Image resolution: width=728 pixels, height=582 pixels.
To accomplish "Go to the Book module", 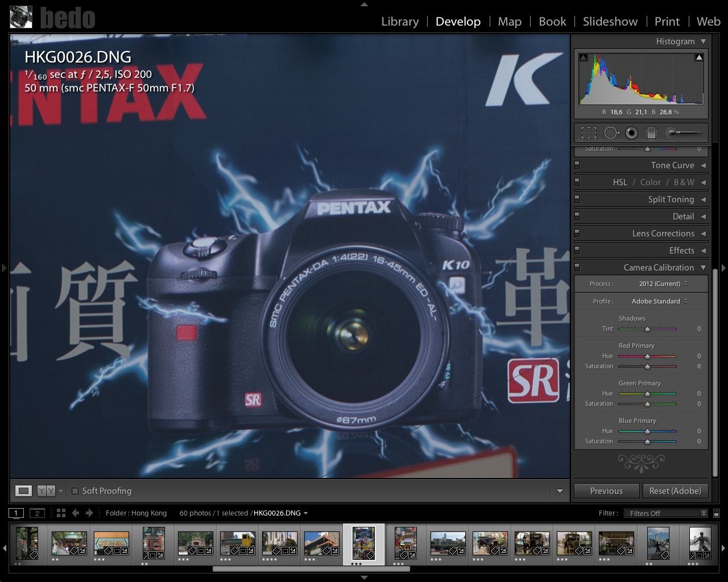I will 552,22.
